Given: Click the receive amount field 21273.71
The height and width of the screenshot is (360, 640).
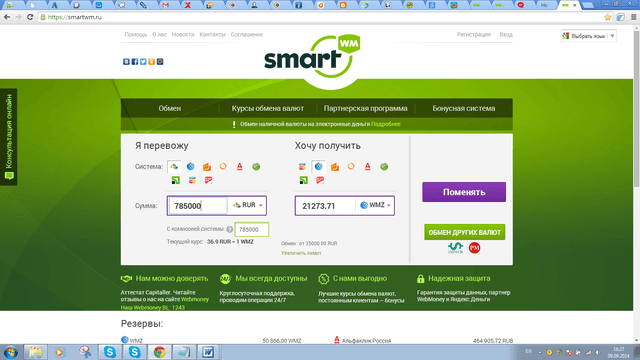Looking at the screenshot, I should (325, 206).
